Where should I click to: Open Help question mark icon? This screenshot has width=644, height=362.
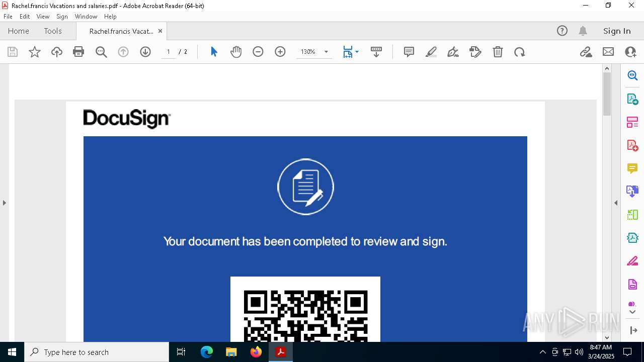coord(562,31)
